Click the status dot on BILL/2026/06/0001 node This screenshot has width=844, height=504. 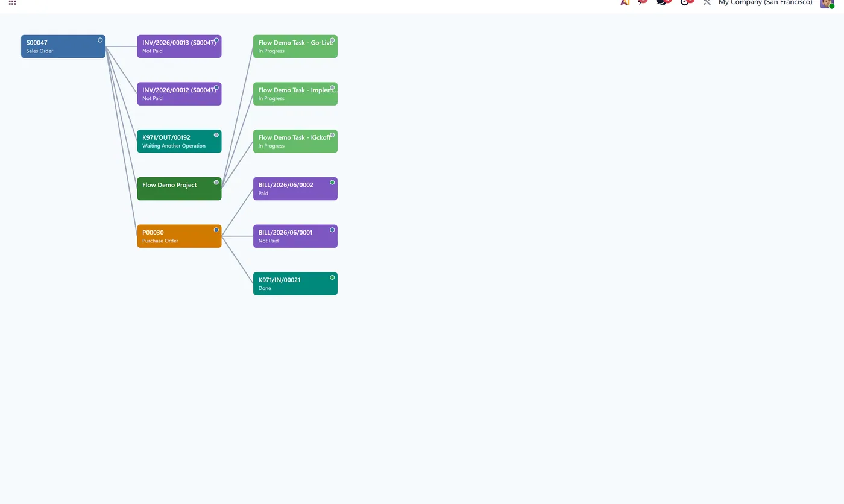332,230
